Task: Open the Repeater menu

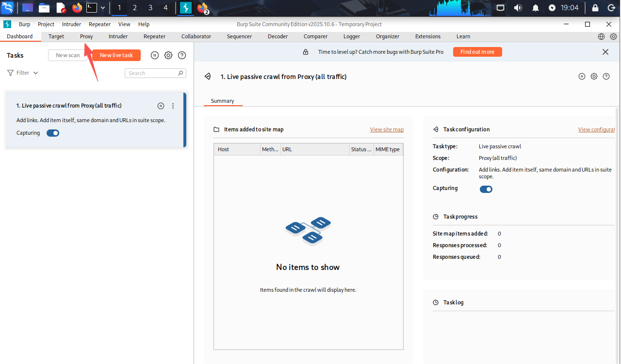Action: tap(99, 24)
